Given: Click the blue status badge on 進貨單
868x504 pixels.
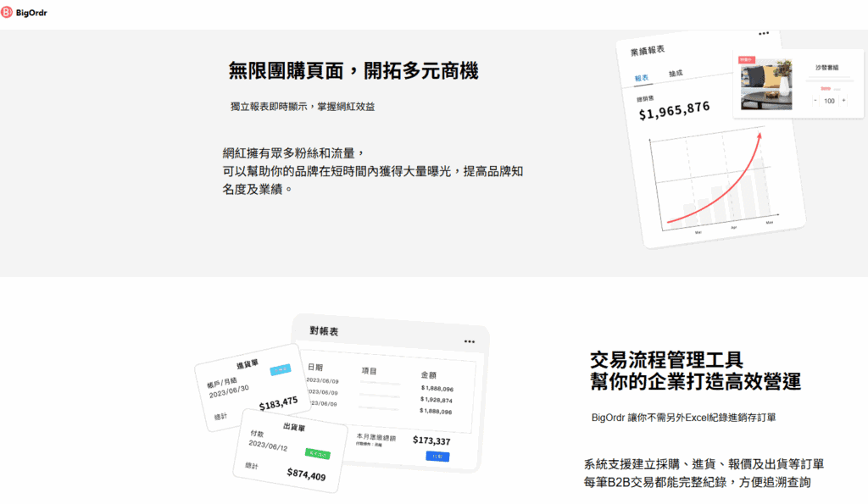Looking at the screenshot, I should click(280, 369).
